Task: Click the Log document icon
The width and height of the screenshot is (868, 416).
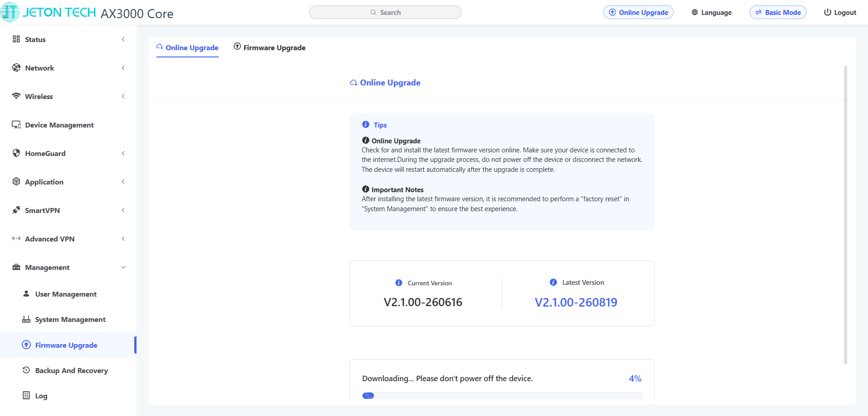Action: point(26,395)
